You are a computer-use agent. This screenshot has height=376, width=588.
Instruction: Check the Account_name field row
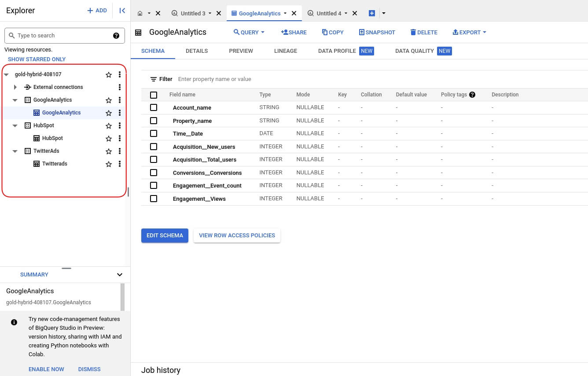154,107
